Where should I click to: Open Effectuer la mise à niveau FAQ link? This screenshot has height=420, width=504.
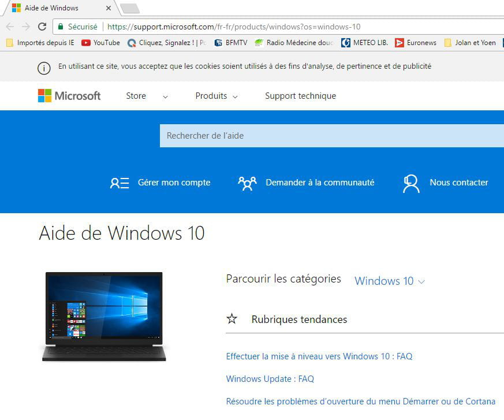tap(319, 356)
